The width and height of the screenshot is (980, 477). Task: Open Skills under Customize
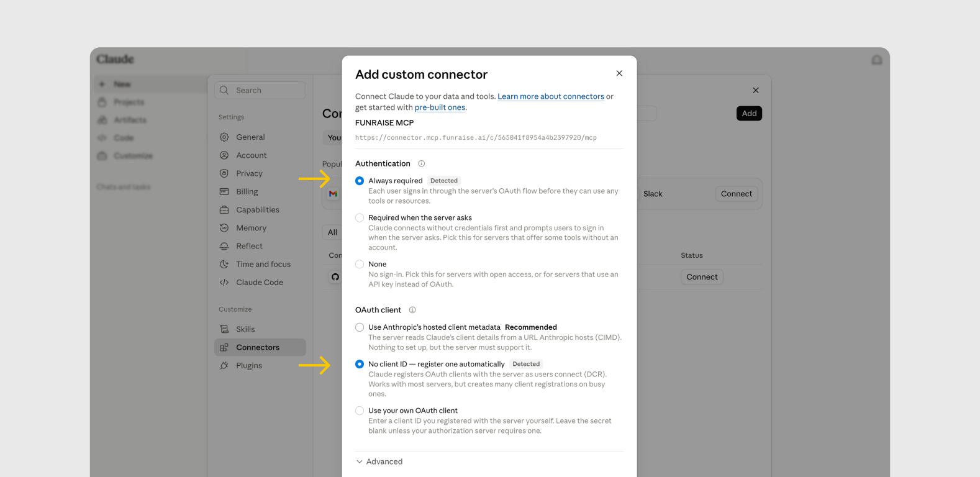[x=260, y=329]
